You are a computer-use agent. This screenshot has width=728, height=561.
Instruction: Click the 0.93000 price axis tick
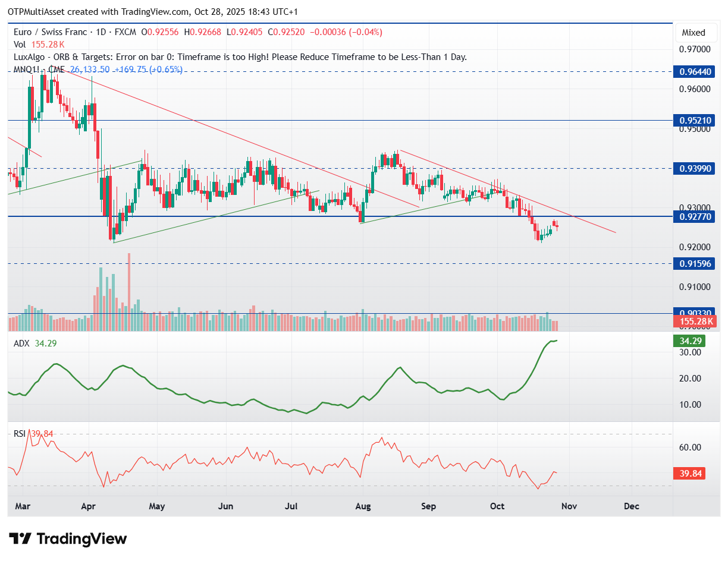point(695,207)
